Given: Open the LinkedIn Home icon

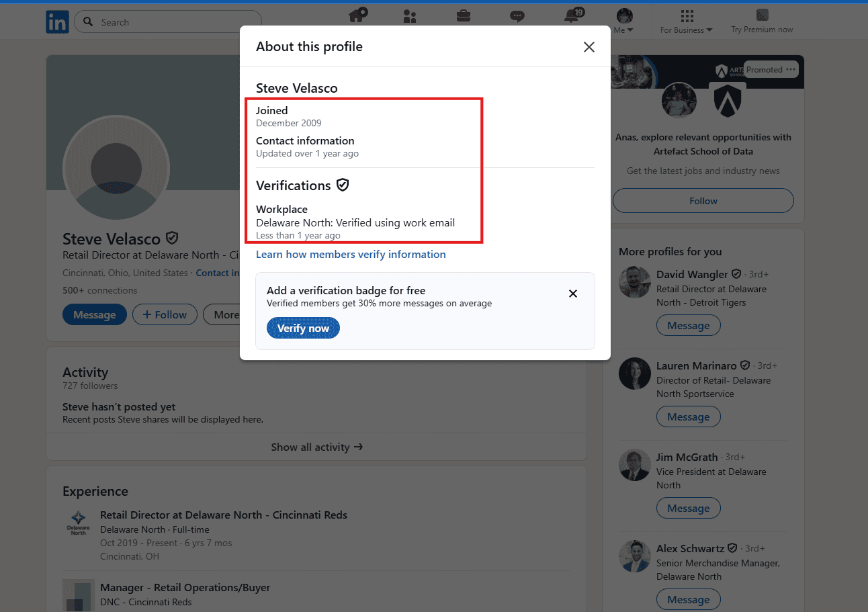Looking at the screenshot, I should [357, 15].
